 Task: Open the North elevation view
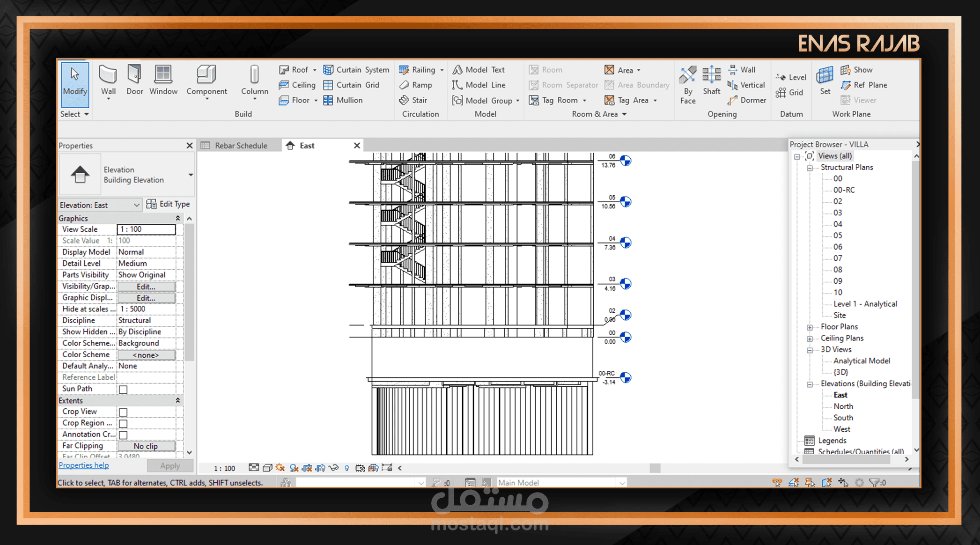pos(843,406)
